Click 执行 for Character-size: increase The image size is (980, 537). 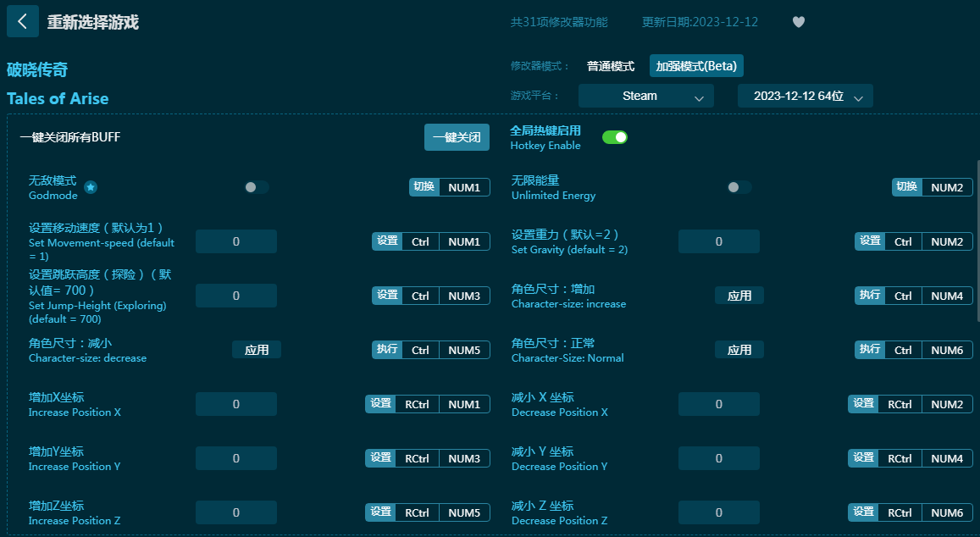(870, 296)
